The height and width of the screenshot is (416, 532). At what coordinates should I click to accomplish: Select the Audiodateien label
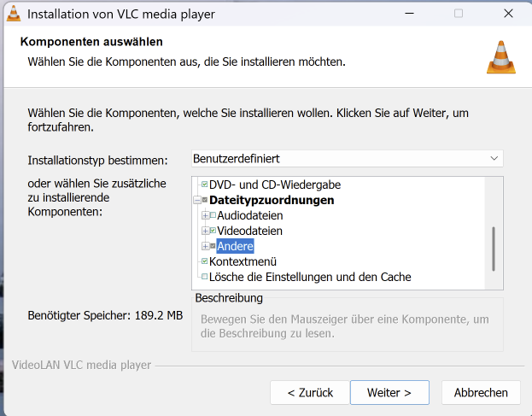coord(250,215)
